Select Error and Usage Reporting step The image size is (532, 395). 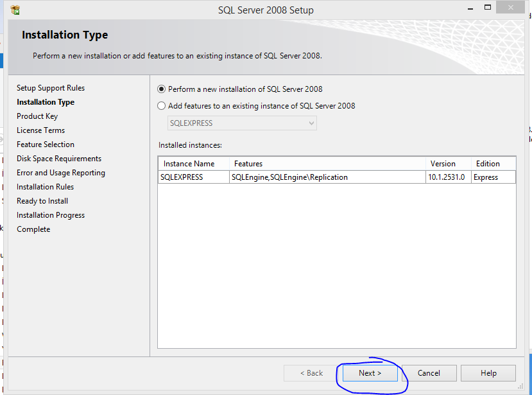pos(61,173)
